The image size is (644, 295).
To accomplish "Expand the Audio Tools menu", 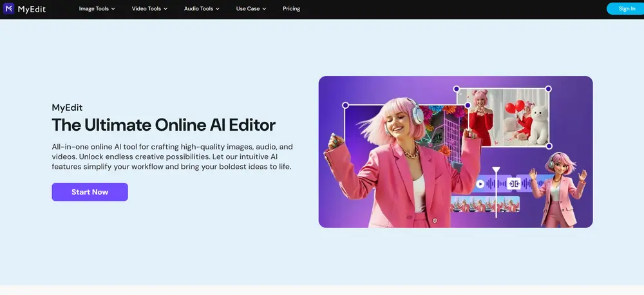I will click(202, 8).
